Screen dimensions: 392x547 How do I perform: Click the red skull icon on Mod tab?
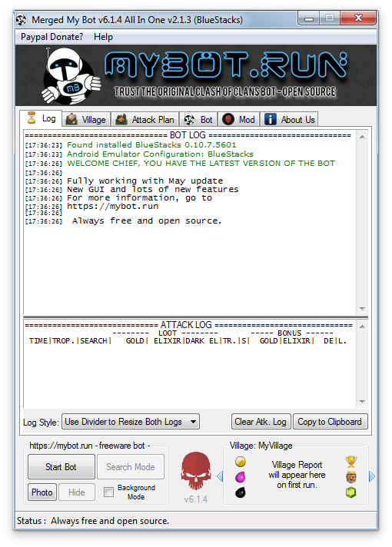(x=228, y=119)
